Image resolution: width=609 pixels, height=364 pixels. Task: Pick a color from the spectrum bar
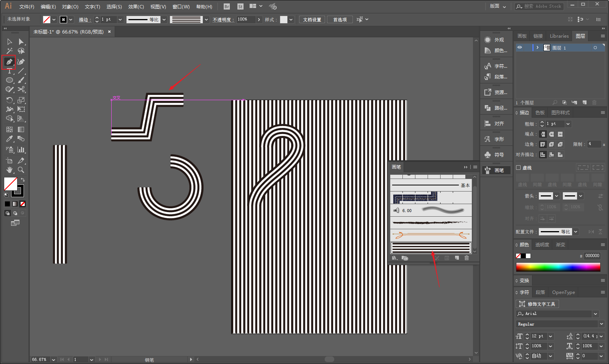coord(558,267)
